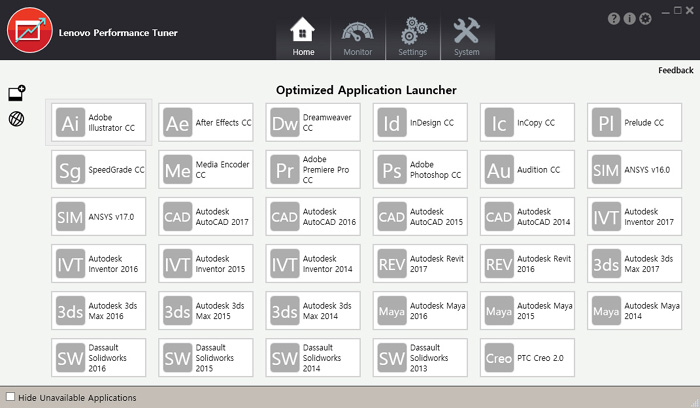
Task: Launch Dassault Solidworks 2016
Action: 98,358
